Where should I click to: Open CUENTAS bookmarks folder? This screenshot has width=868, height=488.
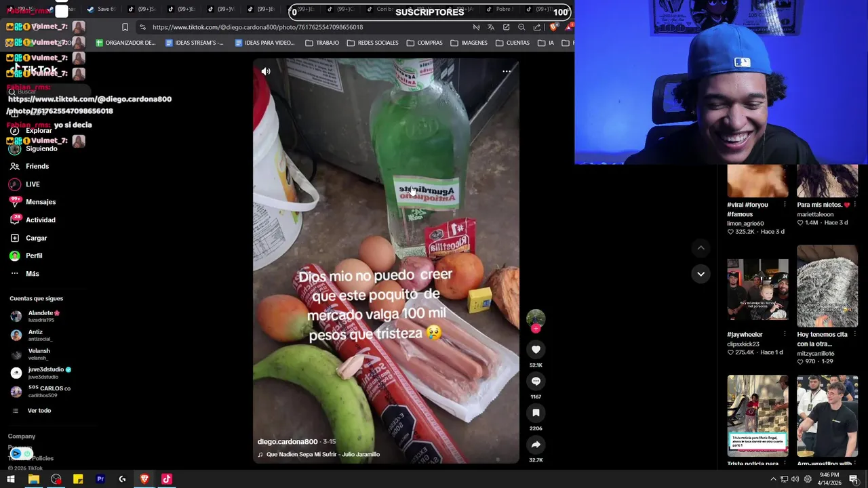pyautogui.click(x=513, y=43)
